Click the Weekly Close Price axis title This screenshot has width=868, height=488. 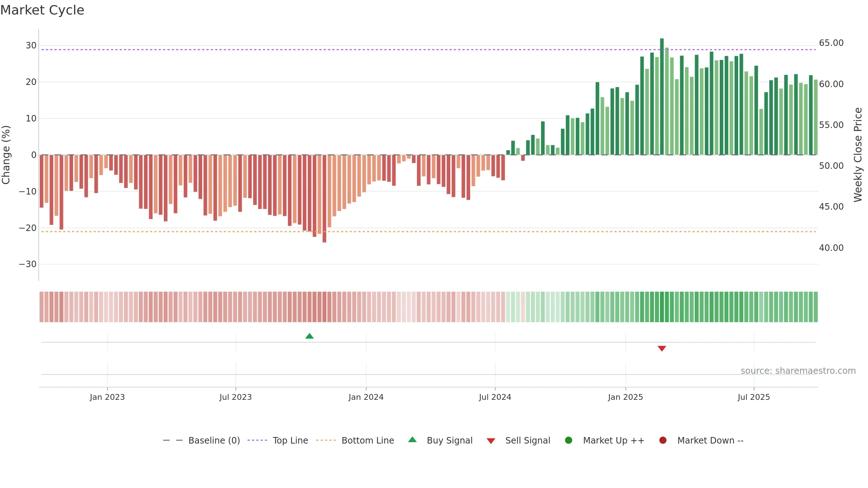click(858, 155)
